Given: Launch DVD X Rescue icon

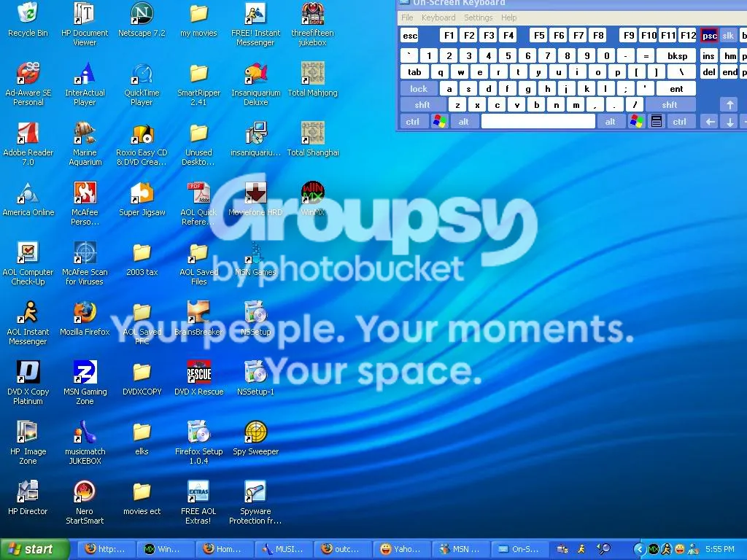Looking at the screenshot, I should pyautogui.click(x=198, y=378).
